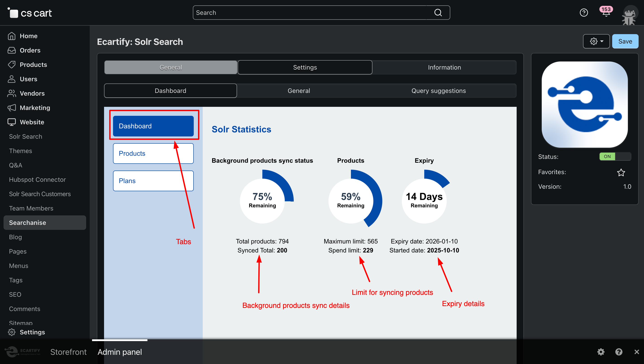Screen dimensions: 644x364
Task: Click the help question mark icon in header
Action: pos(584,13)
